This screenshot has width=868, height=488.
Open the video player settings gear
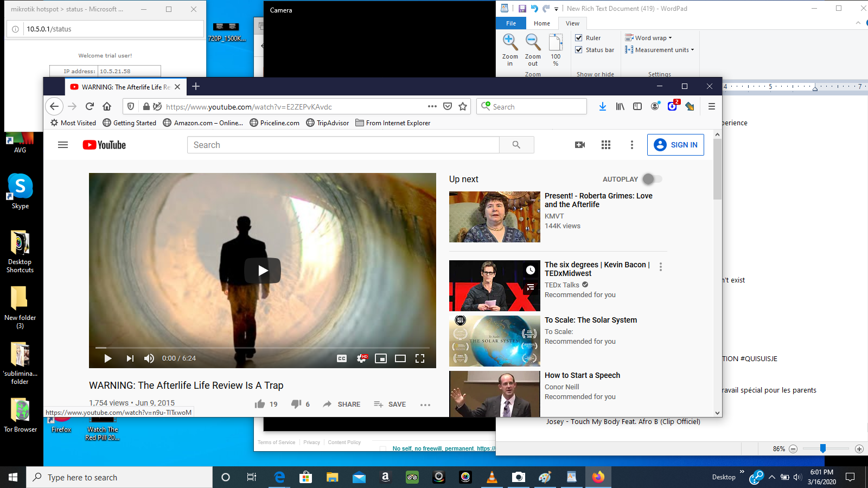coord(362,358)
